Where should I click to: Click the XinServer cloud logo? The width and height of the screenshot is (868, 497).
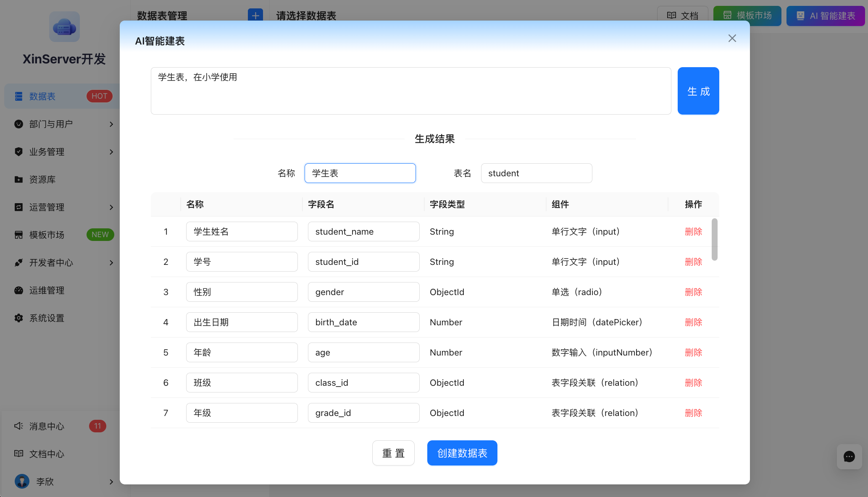(64, 26)
